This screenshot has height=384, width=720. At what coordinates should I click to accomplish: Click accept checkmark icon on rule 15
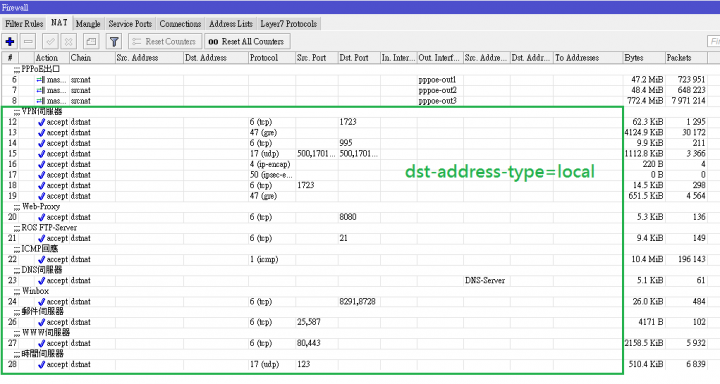click(41, 154)
